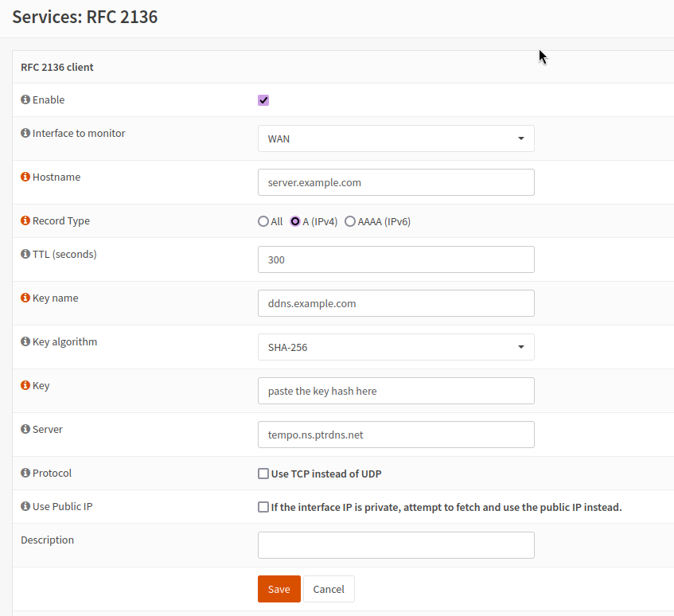Choose AAAA (IPv6) record type
The image size is (674, 616).
tap(350, 221)
